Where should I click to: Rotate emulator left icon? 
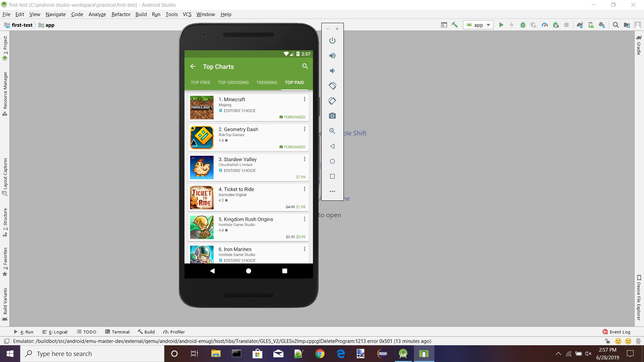click(332, 86)
